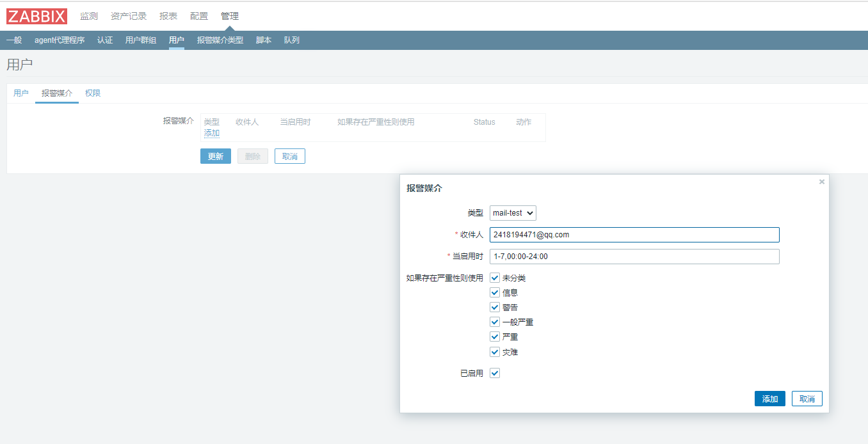Switch to the 报警媒介 form tab
Viewport: 868px width, 444px height.
[x=57, y=93]
